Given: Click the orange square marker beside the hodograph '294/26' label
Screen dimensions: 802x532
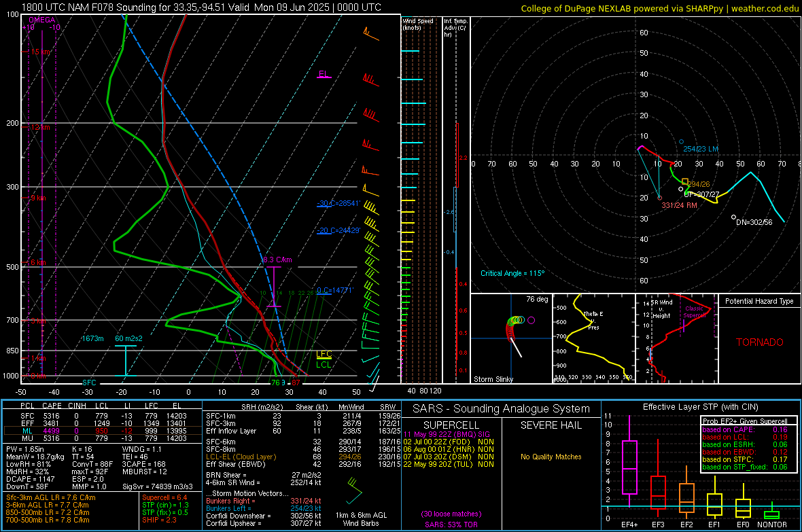Looking at the screenshot, I should pyautogui.click(x=685, y=181).
